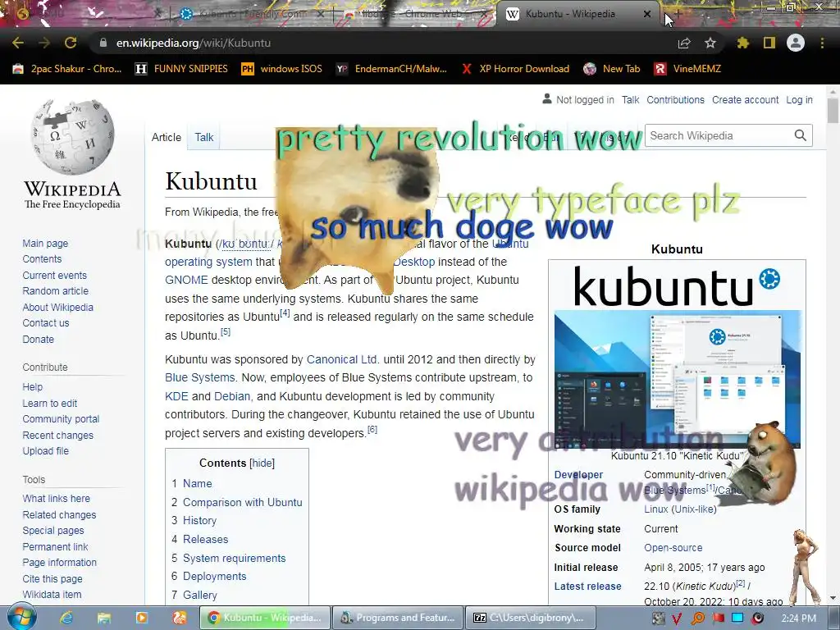Image resolution: width=840 pixels, height=630 pixels.
Task: Open the Linux link in OS family
Action: pos(655,509)
